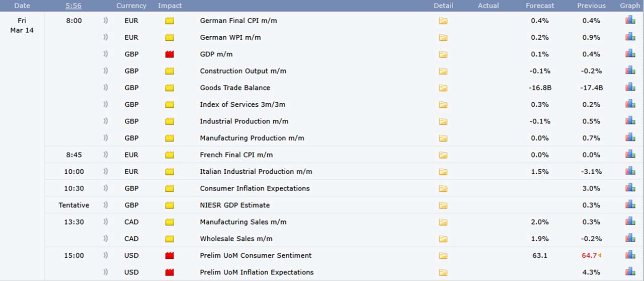This screenshot has width=644, height=281.
Task: Open the Consumer Inflation Expectations event
Action: click(255, 188)
